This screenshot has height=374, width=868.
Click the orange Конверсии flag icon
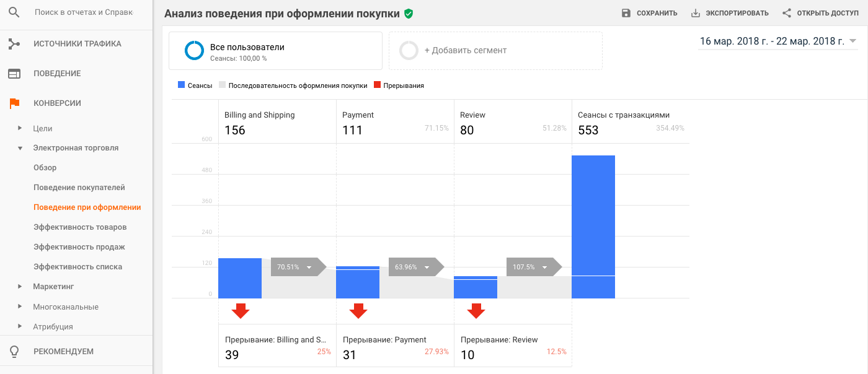(x=14, y=103)
